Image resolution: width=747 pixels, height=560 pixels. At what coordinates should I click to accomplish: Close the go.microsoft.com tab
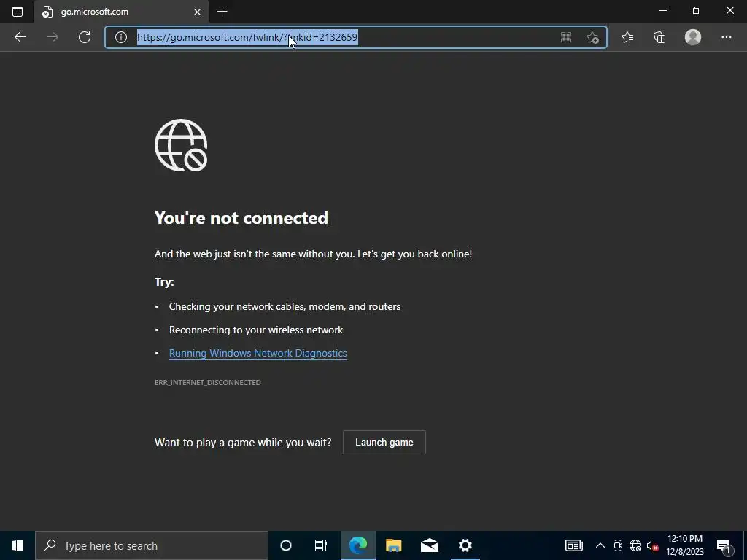click(197, 12)
